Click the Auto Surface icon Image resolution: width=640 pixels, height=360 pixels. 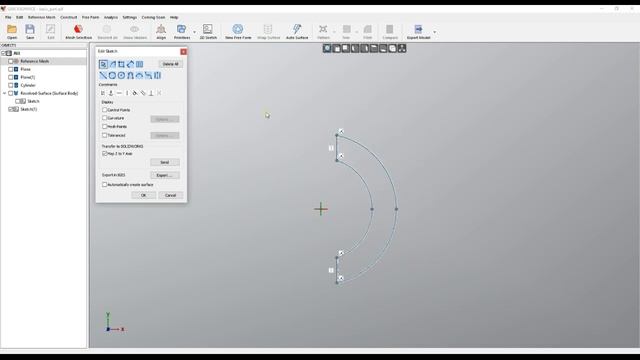[297, 31]
